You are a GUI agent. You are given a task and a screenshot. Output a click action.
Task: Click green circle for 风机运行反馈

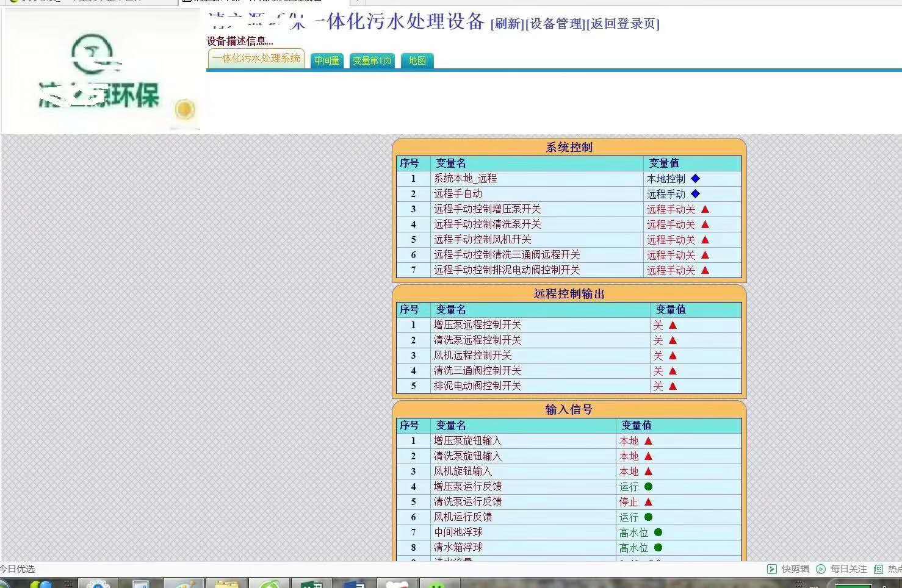648,517
